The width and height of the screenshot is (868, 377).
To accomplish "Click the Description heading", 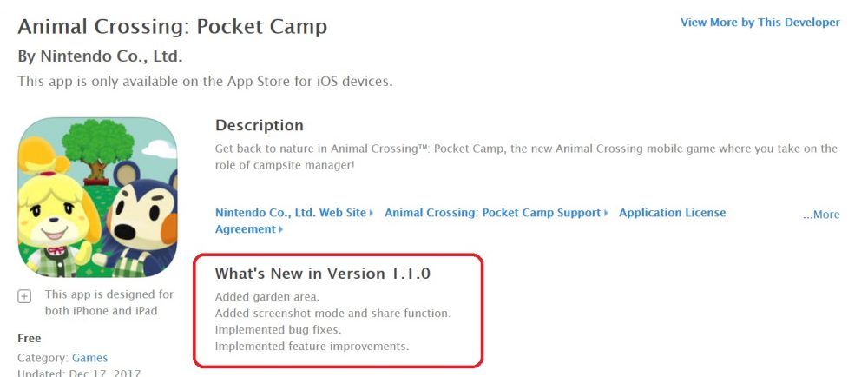I will [260, 126].
